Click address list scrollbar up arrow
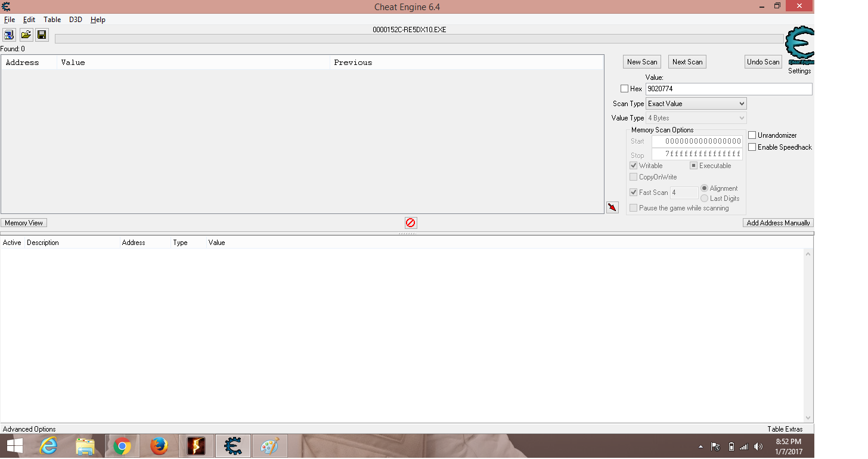The height and width of the screenshot is (459, 868). (x=808, y=254)
